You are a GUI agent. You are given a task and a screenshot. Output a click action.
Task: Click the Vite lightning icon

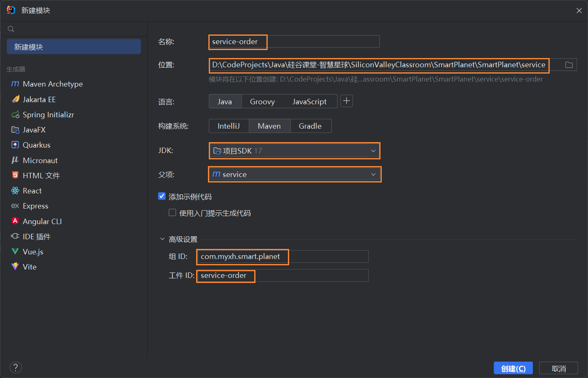(x=15, y=267)
